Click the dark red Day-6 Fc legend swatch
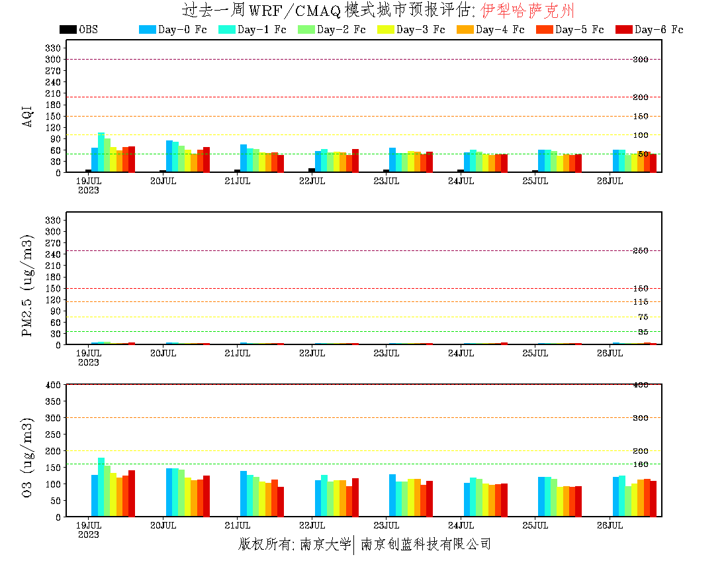 623,29
